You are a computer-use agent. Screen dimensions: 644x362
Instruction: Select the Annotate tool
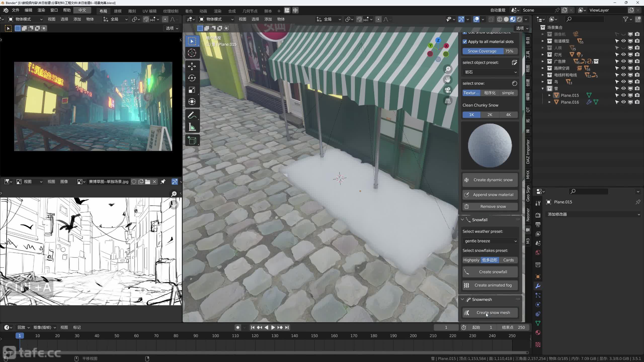tap(192, 115)
